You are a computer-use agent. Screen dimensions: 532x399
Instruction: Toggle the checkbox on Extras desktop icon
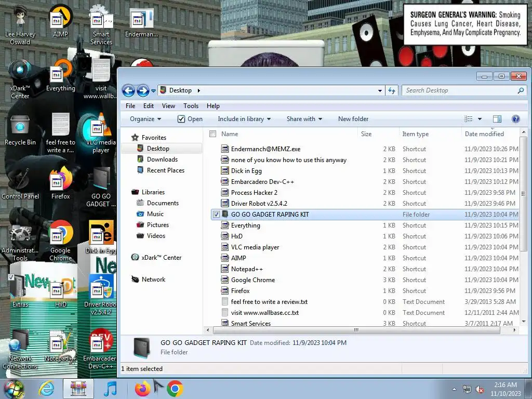[x=11, y=277]
